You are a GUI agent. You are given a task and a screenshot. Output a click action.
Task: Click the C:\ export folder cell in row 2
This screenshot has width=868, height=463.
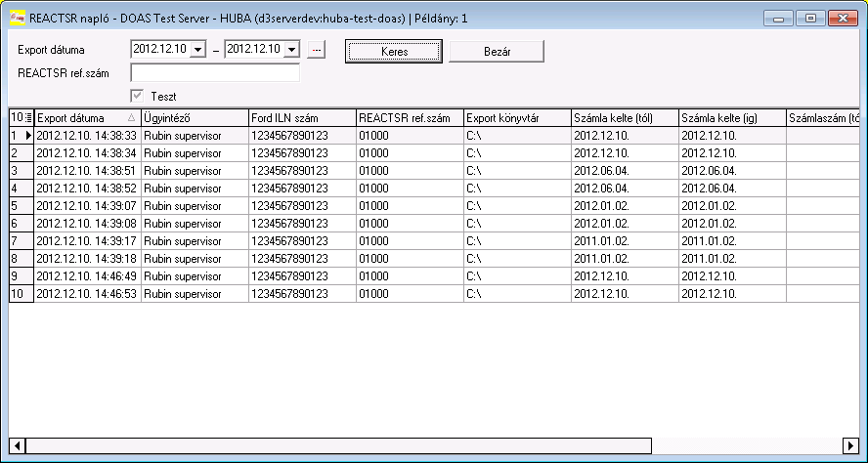(x=517, y=153)
